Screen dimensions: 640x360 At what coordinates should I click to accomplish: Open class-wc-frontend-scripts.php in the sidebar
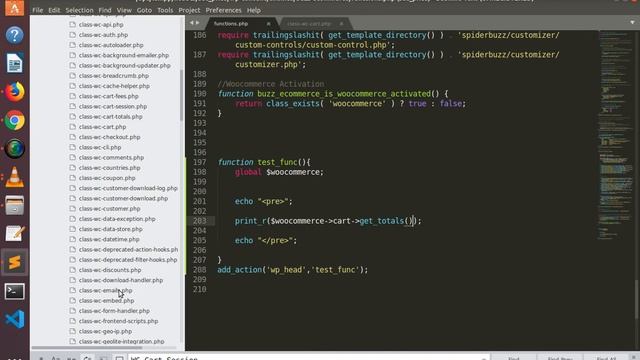[x=118, y=321]
